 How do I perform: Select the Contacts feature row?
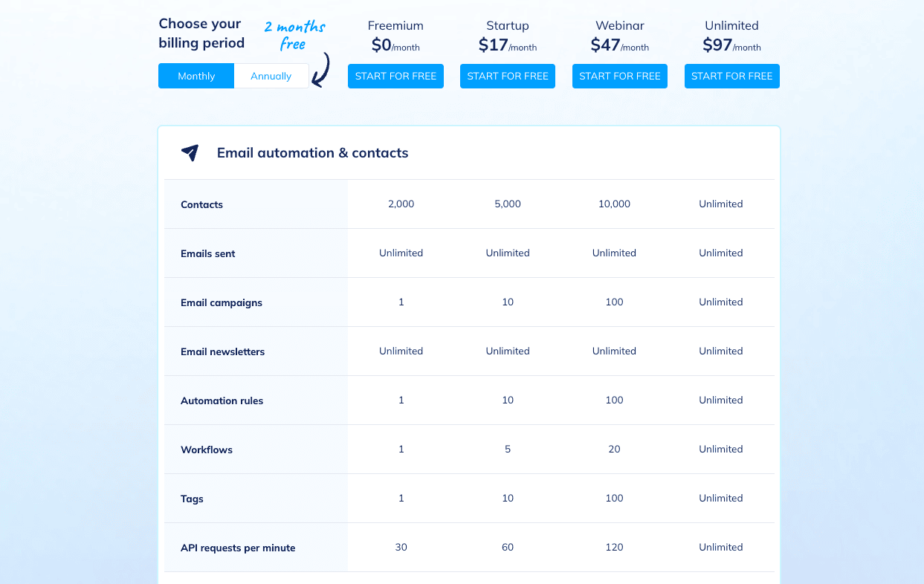[x=201, y=204]
